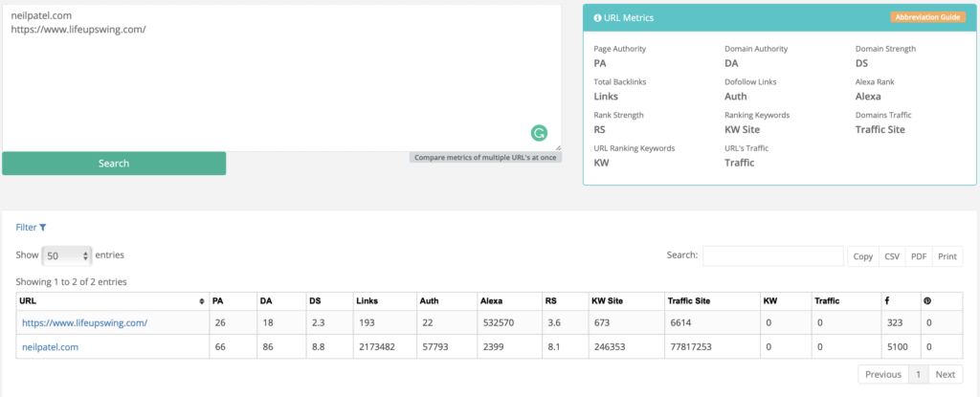
Task: Click inside the URL list textarea
Action: point(281,77)
